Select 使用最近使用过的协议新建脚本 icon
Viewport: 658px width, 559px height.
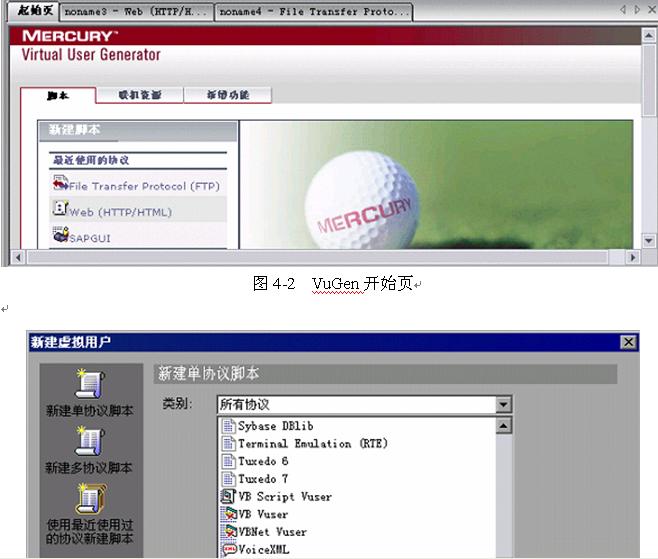coord(89,499)
